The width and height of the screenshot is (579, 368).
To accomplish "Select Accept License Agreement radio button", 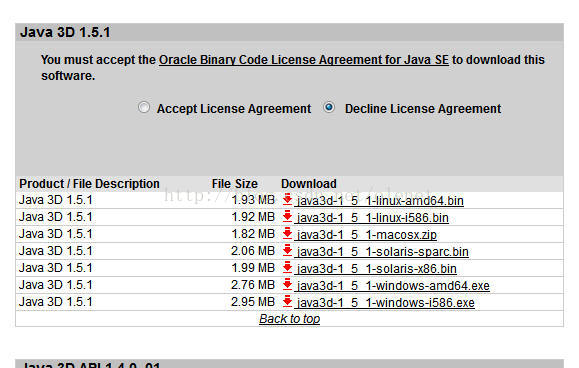I will 144,107.
